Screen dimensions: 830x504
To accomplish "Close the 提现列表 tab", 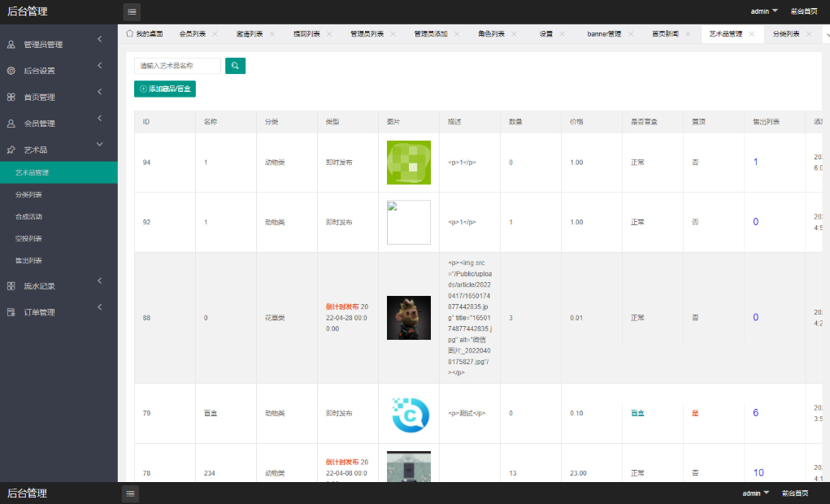I will [x=329, y=34].
